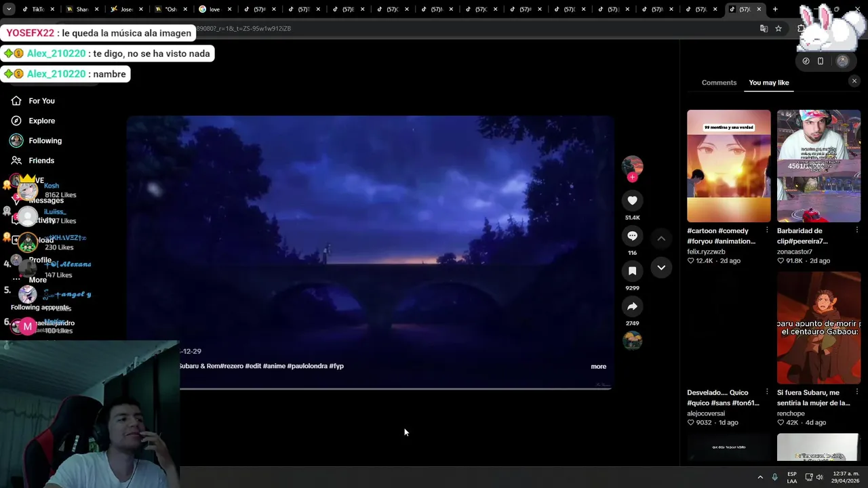
Task: Open the Barbaridad de clip video thumbnail
Action: click(818, 166)
